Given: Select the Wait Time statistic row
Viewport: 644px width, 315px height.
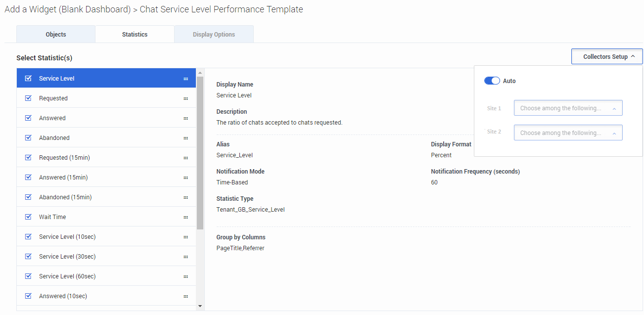Looking at the screenshot, I should pyautogui.click(x=106, y=217).
